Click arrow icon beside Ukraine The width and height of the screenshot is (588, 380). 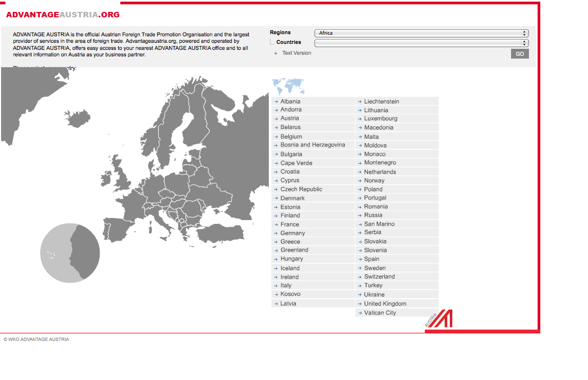(360, 295)
